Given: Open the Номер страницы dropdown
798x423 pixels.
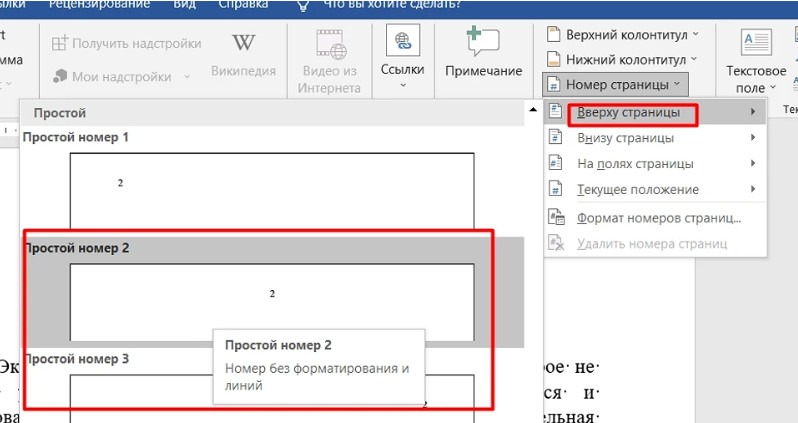Looking at the screenshot, I should tap(615, 84).
